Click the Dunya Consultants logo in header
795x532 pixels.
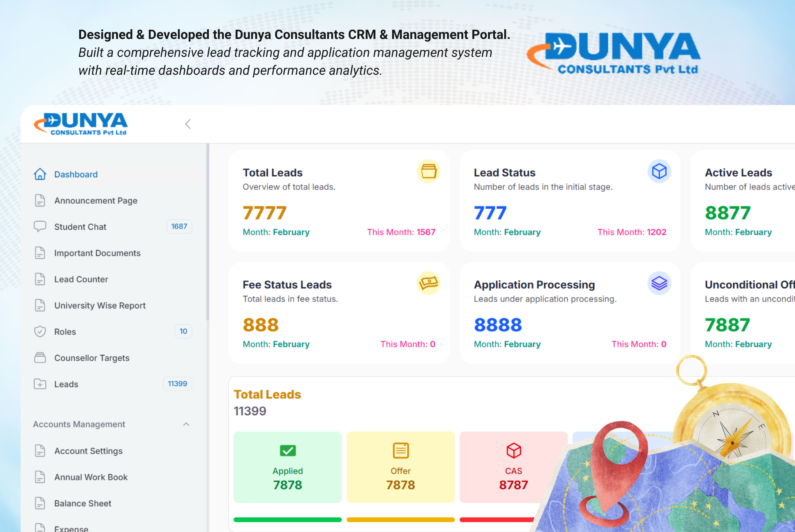pos(81,124)
